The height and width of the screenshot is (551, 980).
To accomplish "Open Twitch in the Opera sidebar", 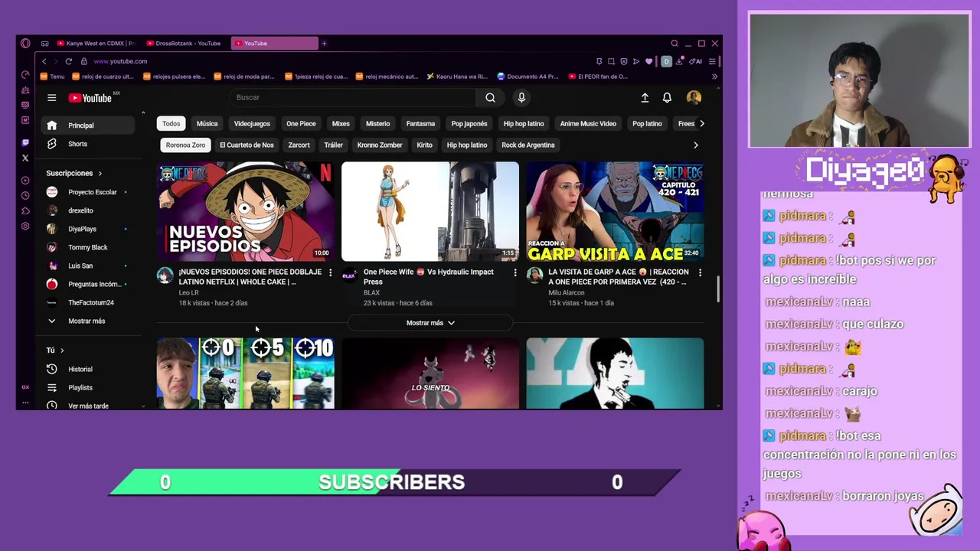I will [25, 143].
